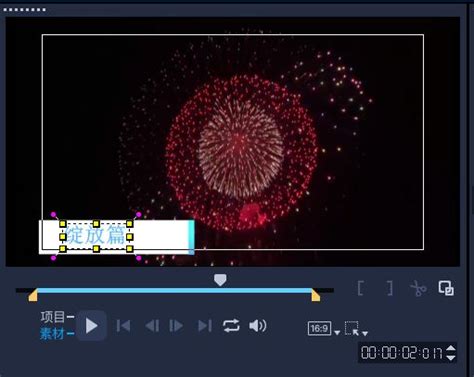Screen dimensions: 474x377
Task: Step back to the previous frame
Action: pyautogui.click(x=152, y=326)
